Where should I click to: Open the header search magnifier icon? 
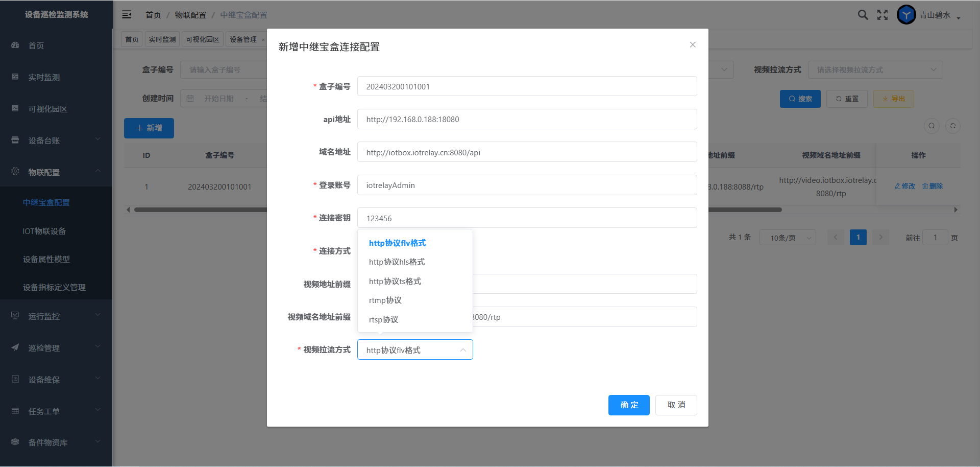[863, 15]
